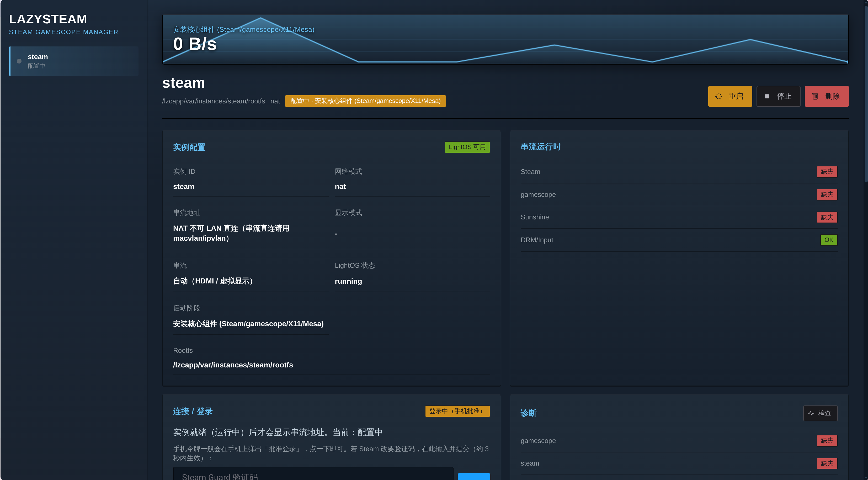Click the 缺失 badge on the Sunshine row
Screen dimensions: 868x480
point(827,217)
